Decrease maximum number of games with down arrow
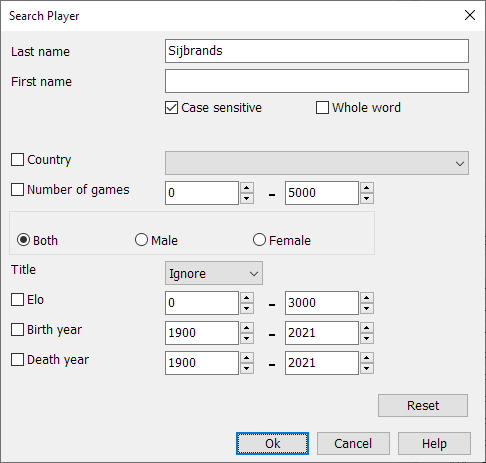 367,198
